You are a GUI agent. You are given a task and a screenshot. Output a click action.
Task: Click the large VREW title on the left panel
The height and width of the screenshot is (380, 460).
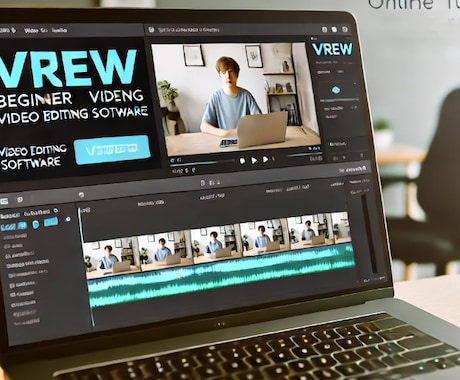click(x=68, y=68)
